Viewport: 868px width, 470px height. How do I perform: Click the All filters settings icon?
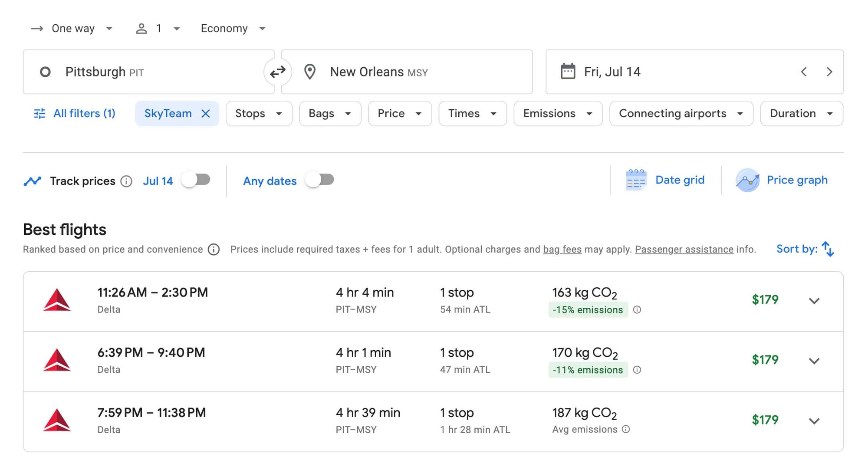[39, 113]
